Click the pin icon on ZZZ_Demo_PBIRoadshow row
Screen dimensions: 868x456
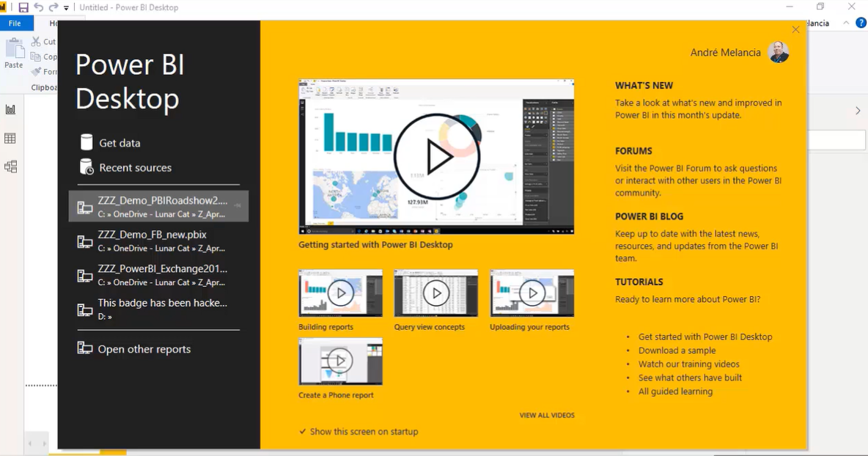[x=238, y=205]
